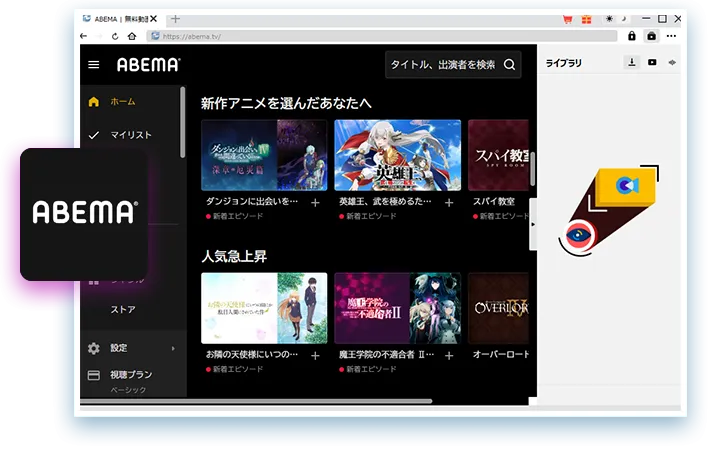Open the お隣の天使様 thumbnail
This screenshot has width=713, height=453.
[264, 308]
